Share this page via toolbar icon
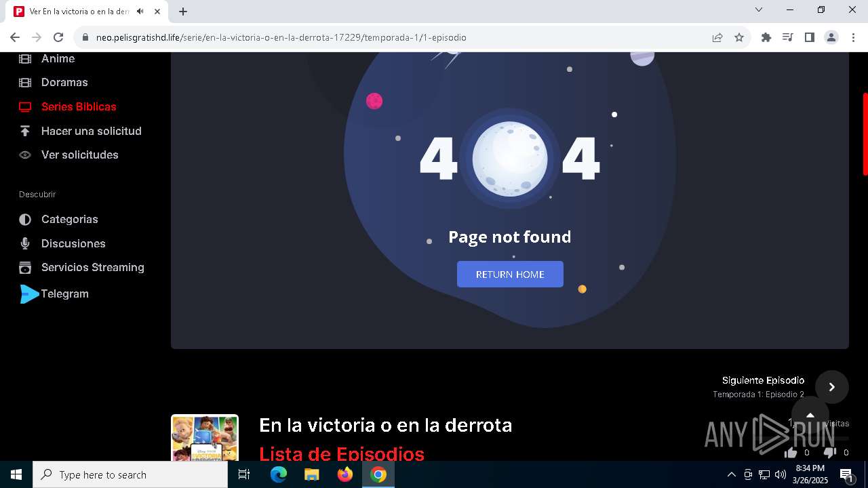 tap(717, 37)
